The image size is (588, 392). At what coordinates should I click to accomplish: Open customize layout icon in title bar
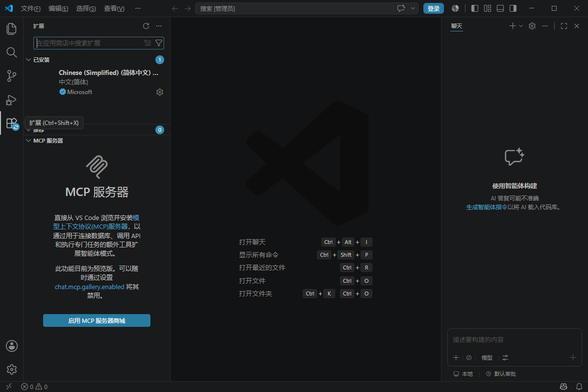pos(488,8)
